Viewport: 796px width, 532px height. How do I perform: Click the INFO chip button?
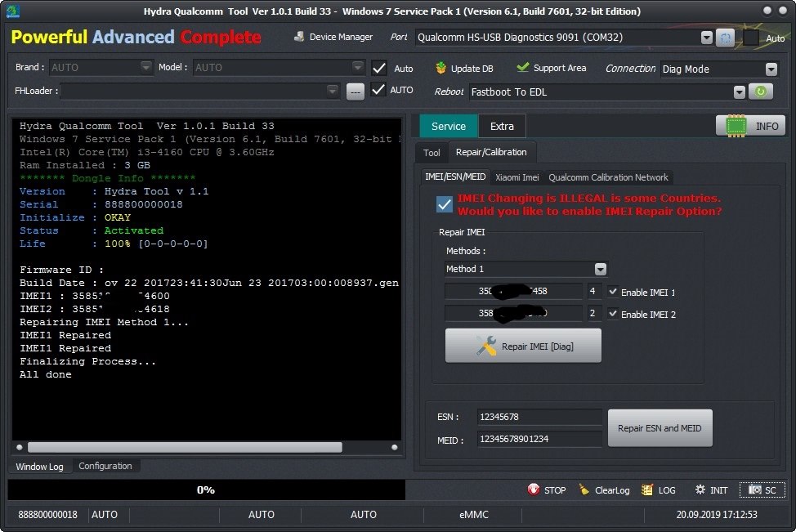(751, 126)
